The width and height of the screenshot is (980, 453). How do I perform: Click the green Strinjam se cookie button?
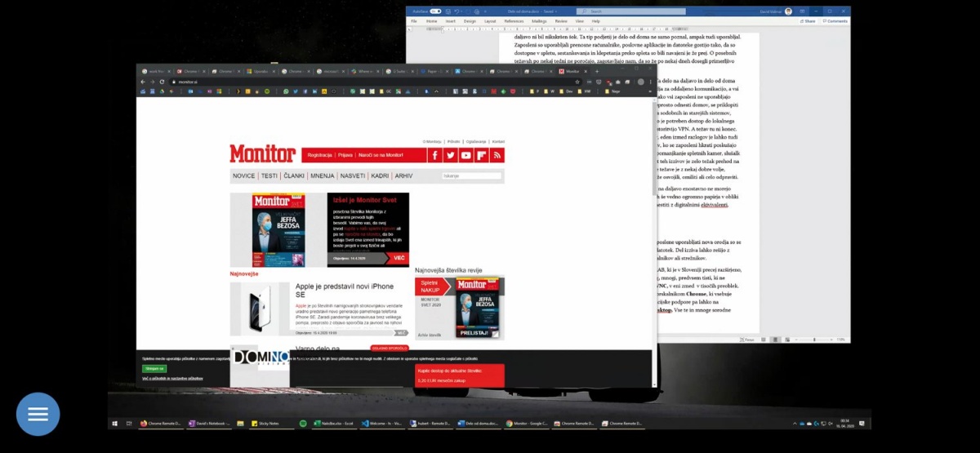(x=154, y=368)
